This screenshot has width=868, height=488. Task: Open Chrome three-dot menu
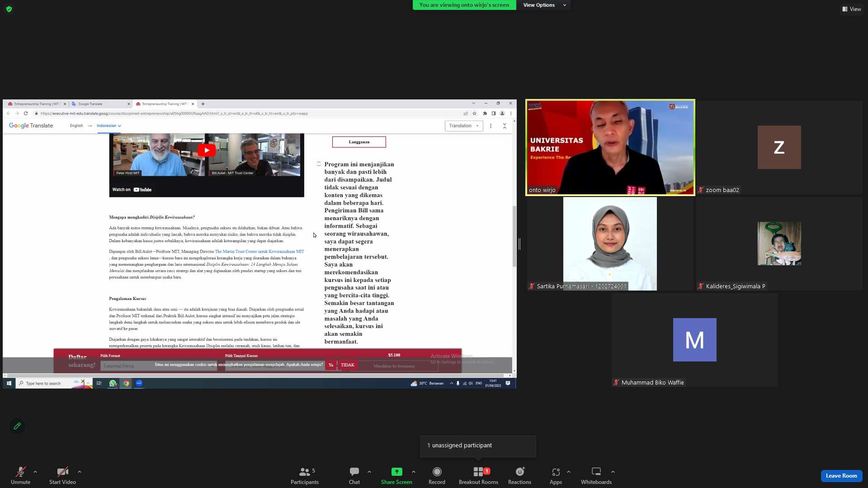pyautogui.click(x=511, y=113)
